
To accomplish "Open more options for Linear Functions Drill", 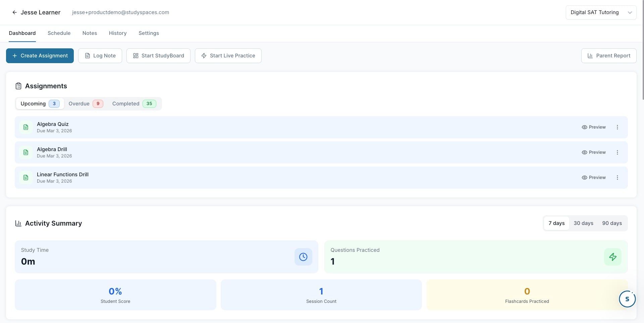I will click(x=617, y=178).
